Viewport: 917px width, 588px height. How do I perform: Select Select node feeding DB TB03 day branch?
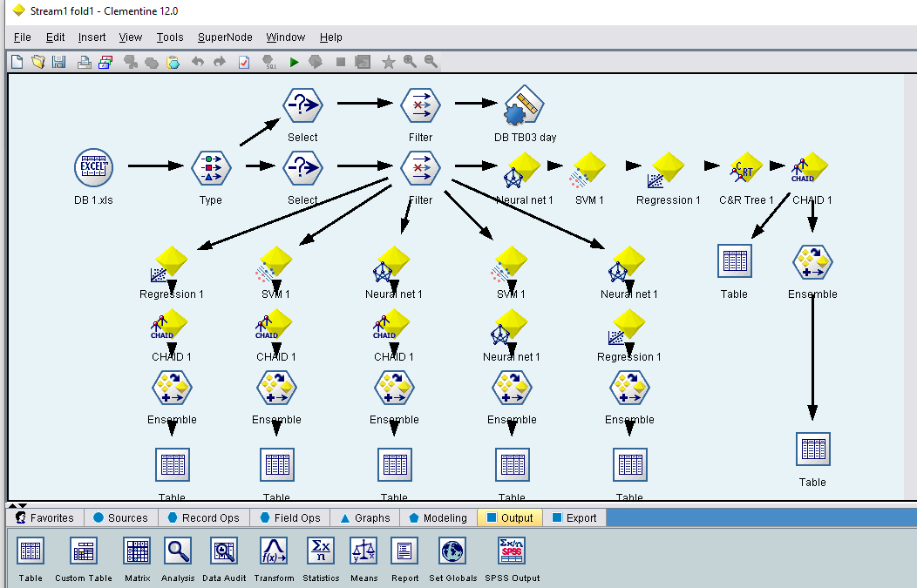point(302,105)
